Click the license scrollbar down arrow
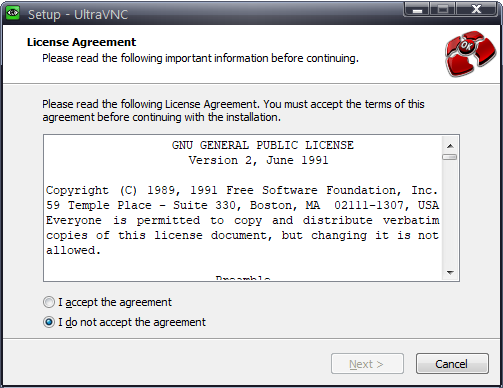Viewport: 503px width, 388px height. pos(450,273)
